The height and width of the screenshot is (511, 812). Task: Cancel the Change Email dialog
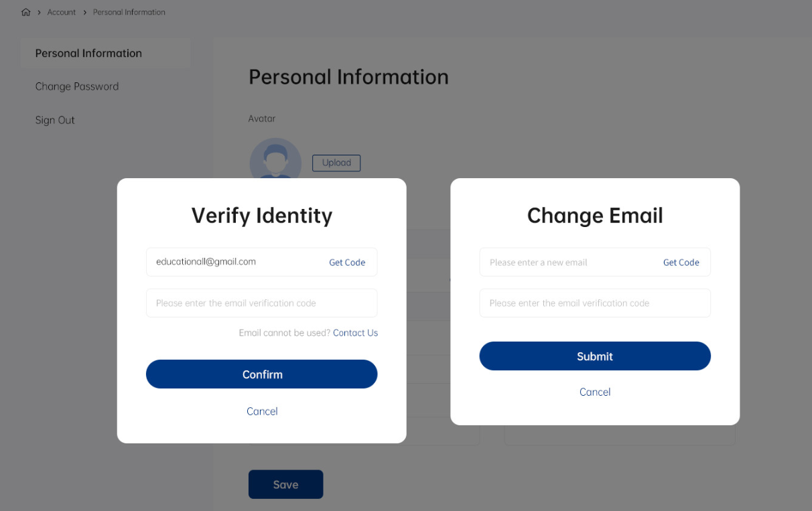(595, 392)
